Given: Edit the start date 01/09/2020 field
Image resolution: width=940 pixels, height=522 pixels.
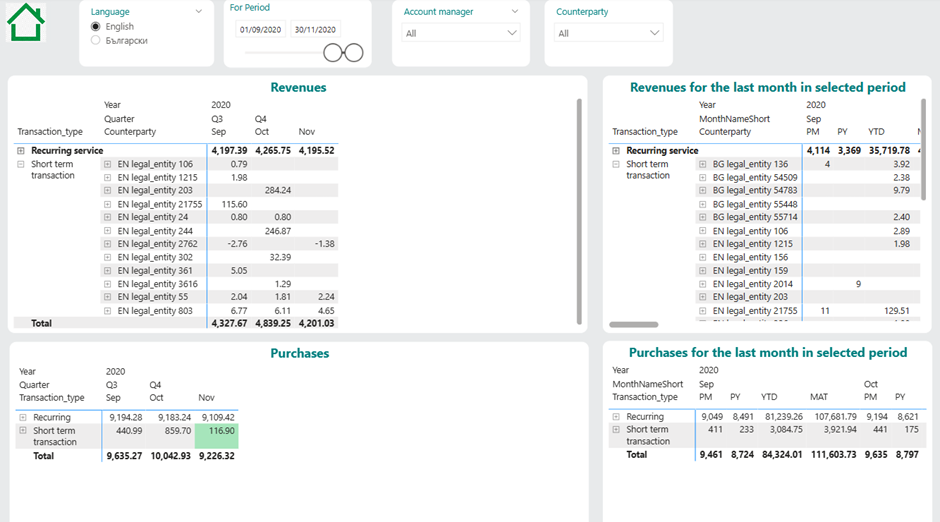Looking at the screenshot, I should [x=261, y=29].
